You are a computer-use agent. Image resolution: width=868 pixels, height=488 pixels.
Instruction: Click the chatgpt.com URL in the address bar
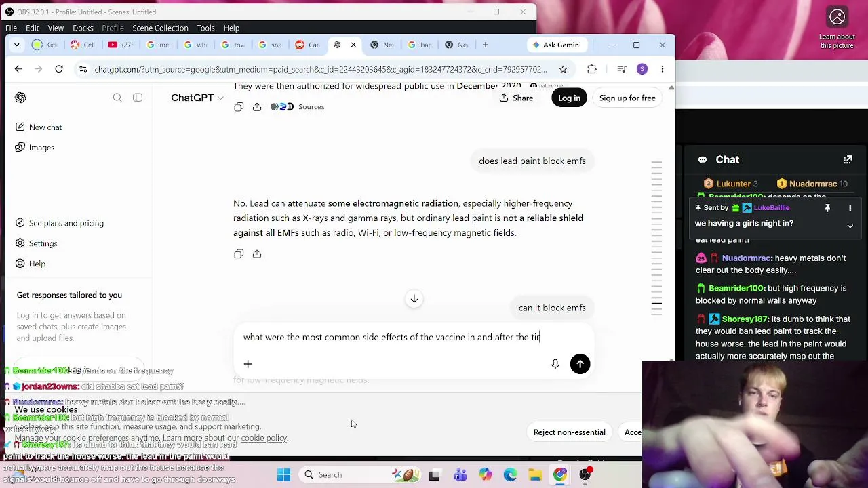click(x=320, y=69)
